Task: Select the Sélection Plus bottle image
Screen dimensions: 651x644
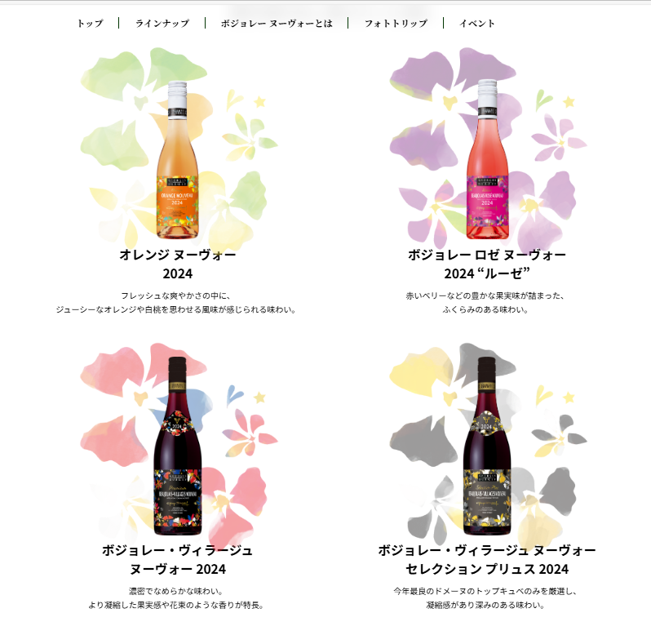Action: [x=486, y=446]
